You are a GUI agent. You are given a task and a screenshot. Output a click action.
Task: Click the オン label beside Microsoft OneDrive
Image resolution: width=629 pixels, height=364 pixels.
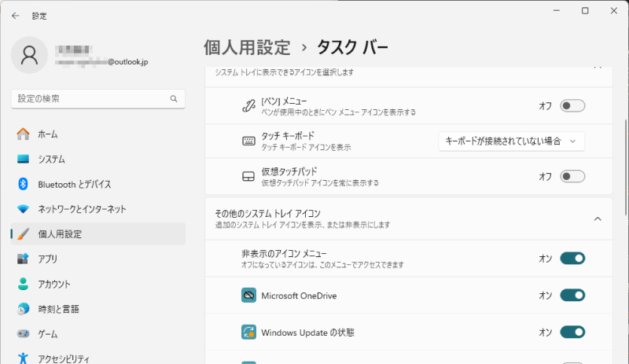[x=545, y=296]
